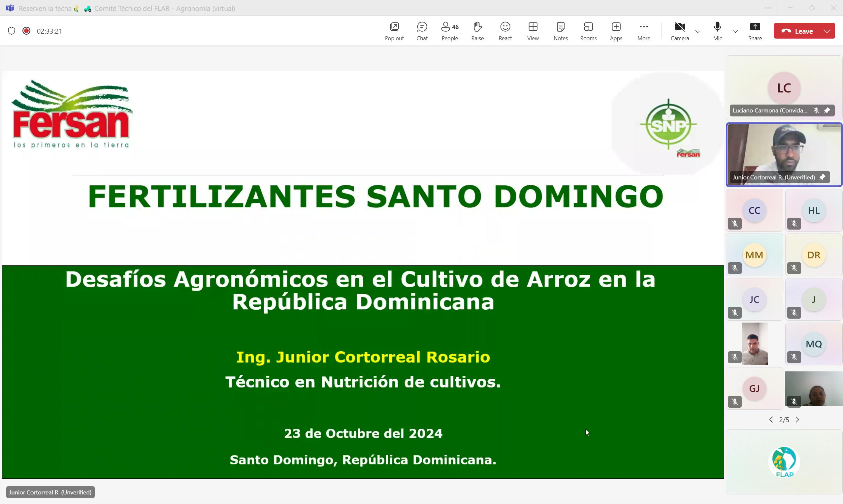Image resolution: width=843 pixels, height=504 pixels.
Task: Select the JC participant avatar
Action: 754,299
